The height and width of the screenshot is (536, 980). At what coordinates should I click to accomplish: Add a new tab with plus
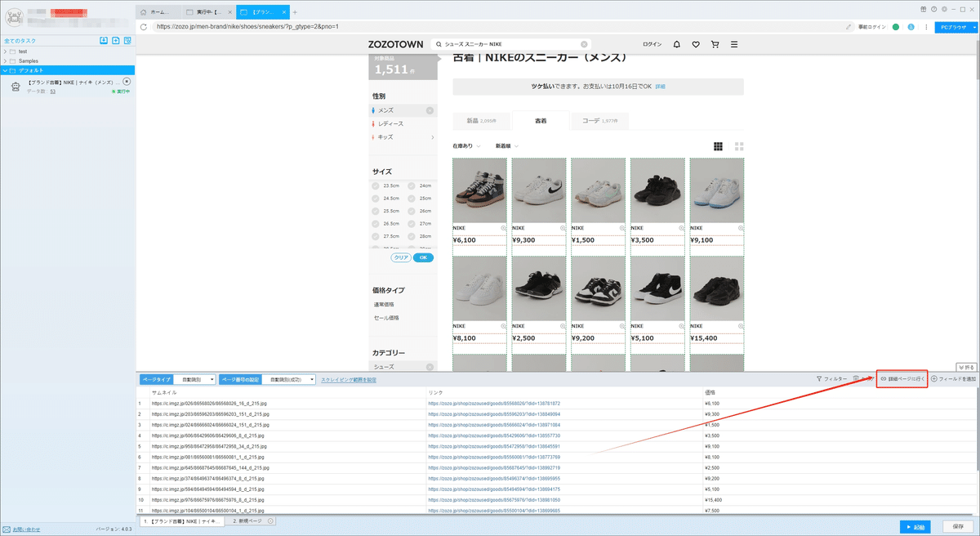[x=295, y=12]
